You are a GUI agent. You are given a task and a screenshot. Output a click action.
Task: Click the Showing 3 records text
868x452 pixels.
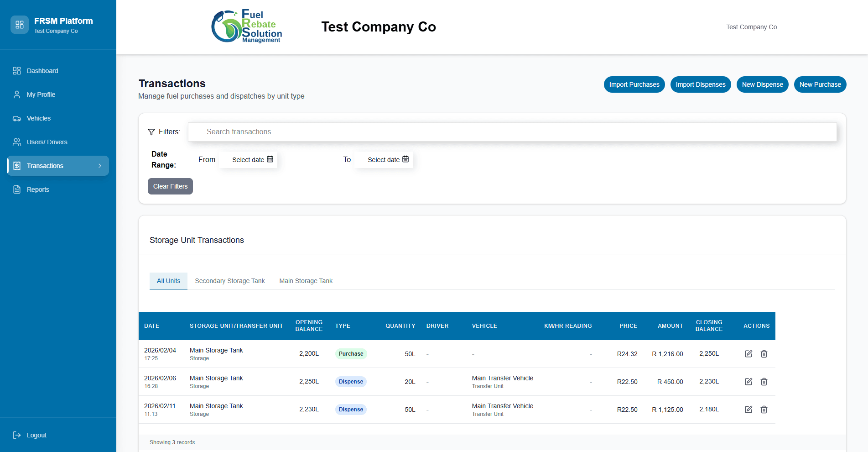[172, 442]
